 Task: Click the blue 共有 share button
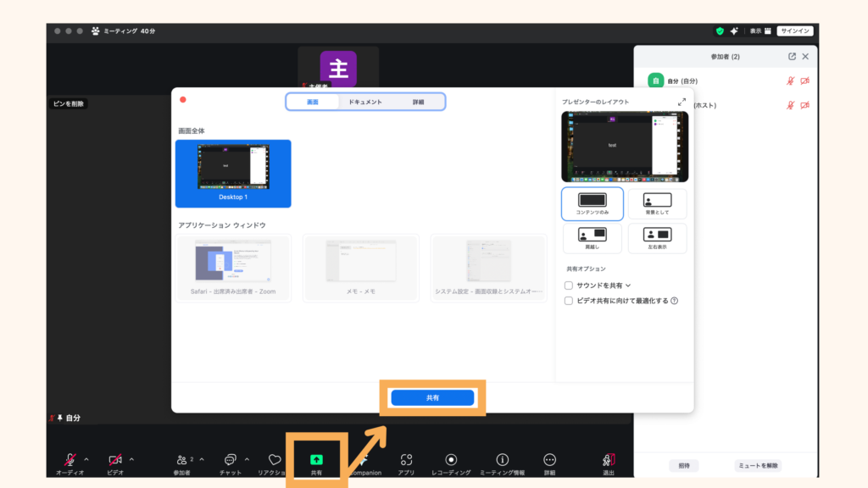tap(433, 399)
